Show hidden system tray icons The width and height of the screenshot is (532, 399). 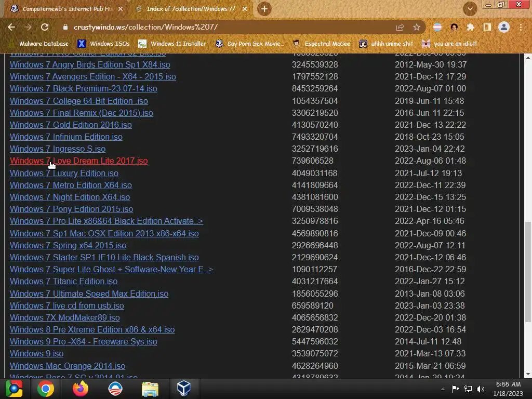click(x=443, y=389)
